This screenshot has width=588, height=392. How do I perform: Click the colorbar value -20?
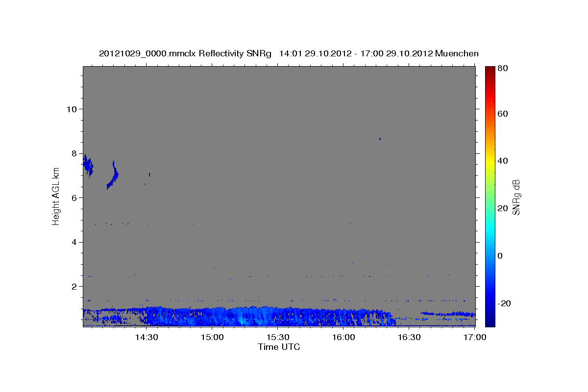pyautogui.click(x=504, y=303)
